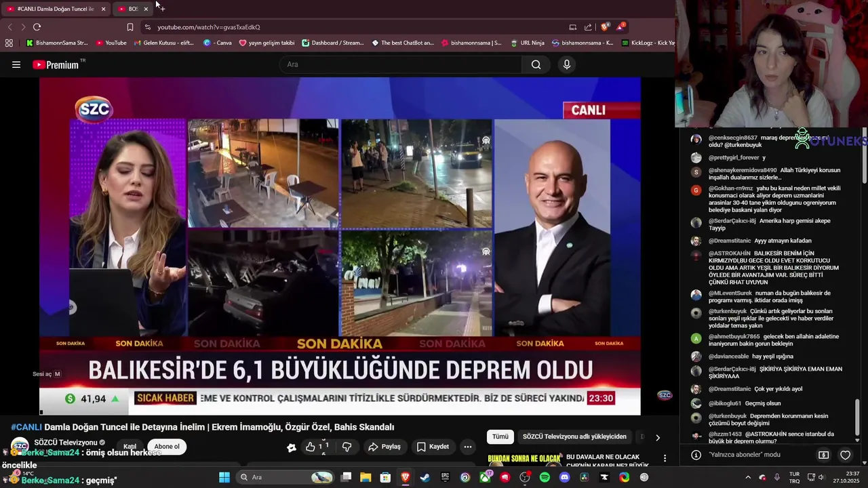Open the browser apps grid icon
The height and width of the screenshot is (488, 868).
pyautogui.click(x=9, y=43)
